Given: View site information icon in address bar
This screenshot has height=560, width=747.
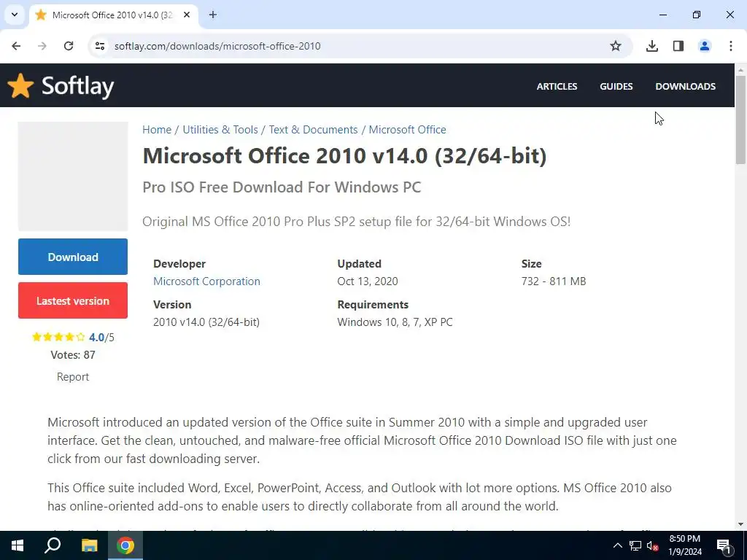Looking at the screenshot, I should (99, 46).
